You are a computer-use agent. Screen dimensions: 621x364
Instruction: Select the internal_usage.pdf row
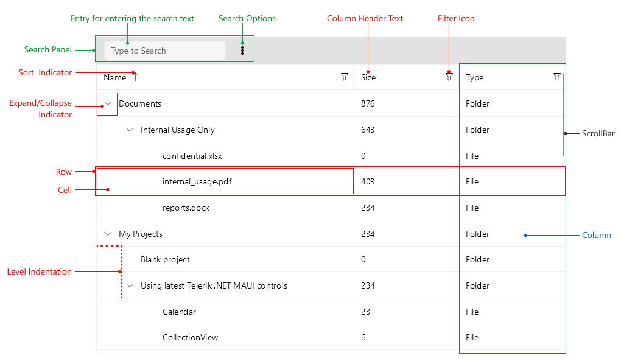pyautogui.click(x=197, y=181)
